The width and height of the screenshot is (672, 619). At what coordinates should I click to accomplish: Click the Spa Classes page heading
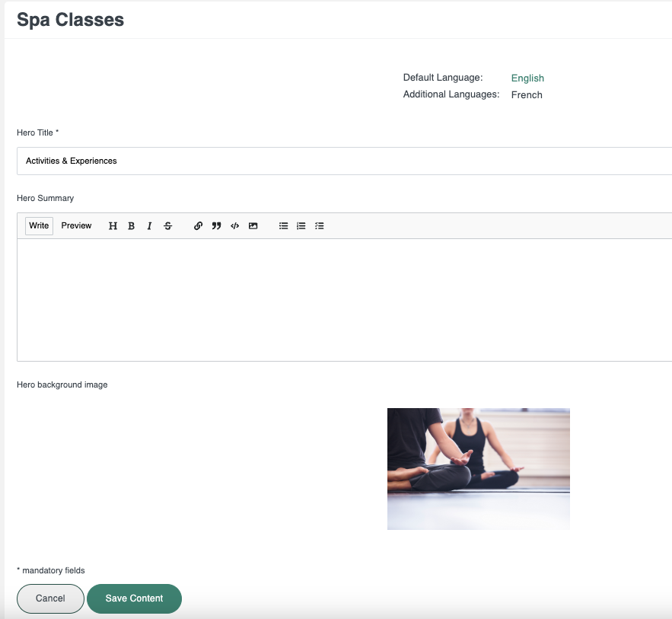click(x=70, y=20)
